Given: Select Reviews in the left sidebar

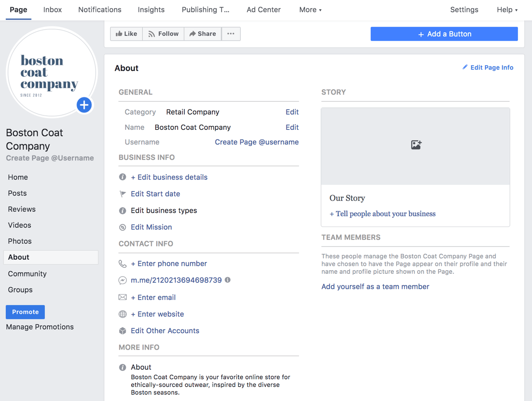Looking at the screenshot, I should (21, 209).
